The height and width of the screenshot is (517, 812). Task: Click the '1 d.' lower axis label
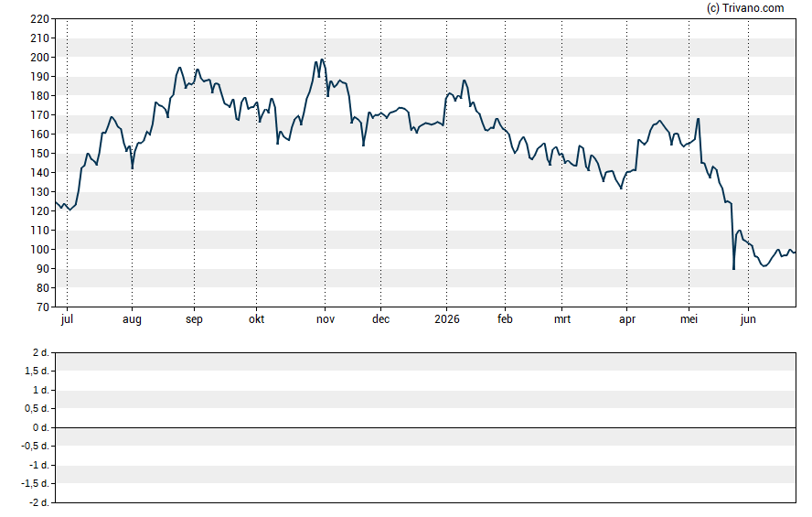tap(41, 390)
